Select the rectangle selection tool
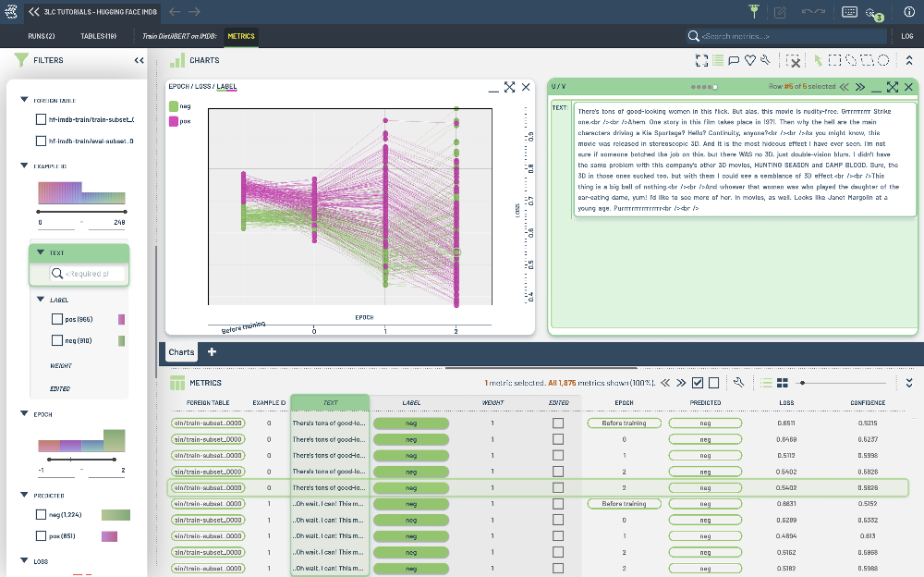The height and width of the screenshot is (577, 924). click(x=834, y=60)
